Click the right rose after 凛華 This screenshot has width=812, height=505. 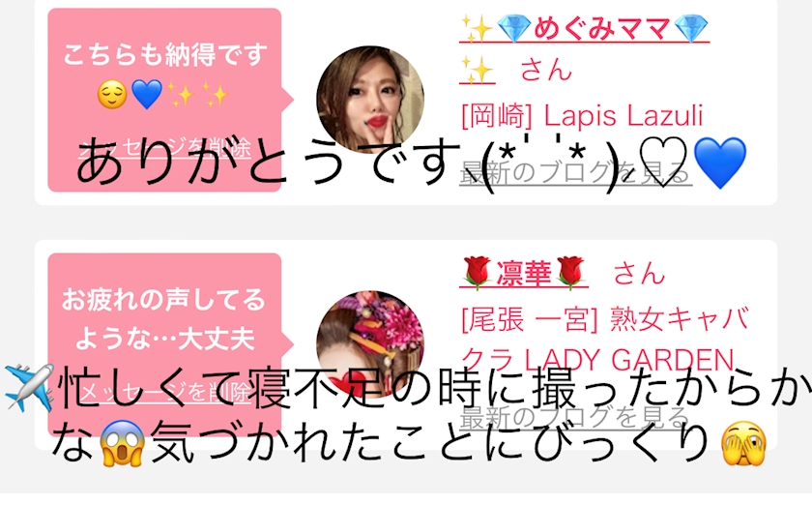pos(569,273)
